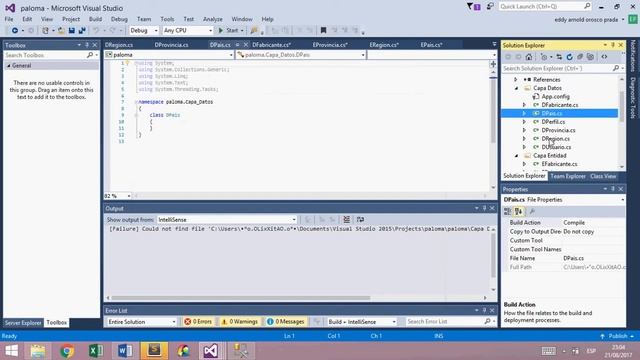Toggle the 0 Errors filter
Viewport: 640px width, 360px height.
point(198,322)
